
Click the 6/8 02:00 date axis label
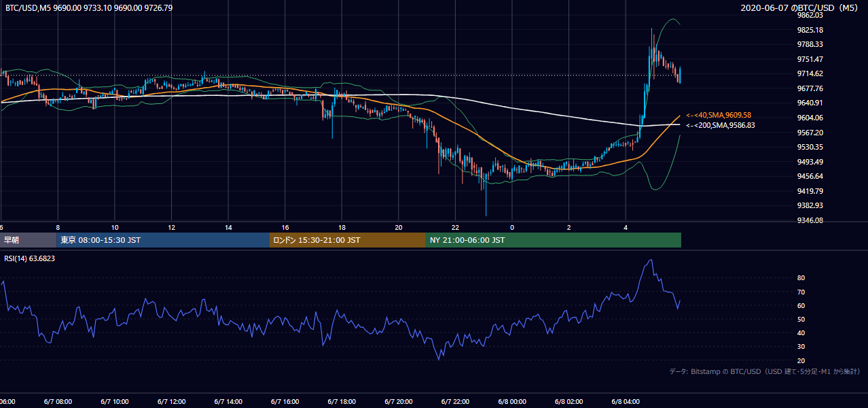coord(569,402)
